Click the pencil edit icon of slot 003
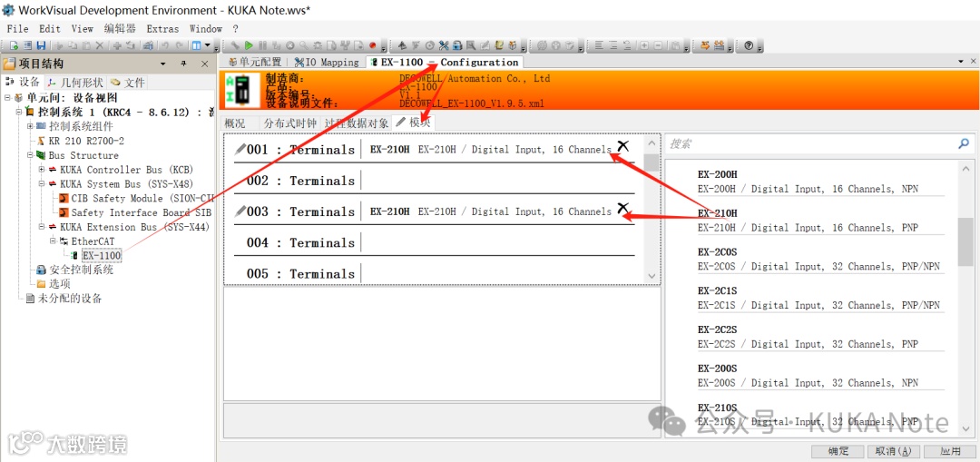Screen dimensions: 980x462 (240, 211)
